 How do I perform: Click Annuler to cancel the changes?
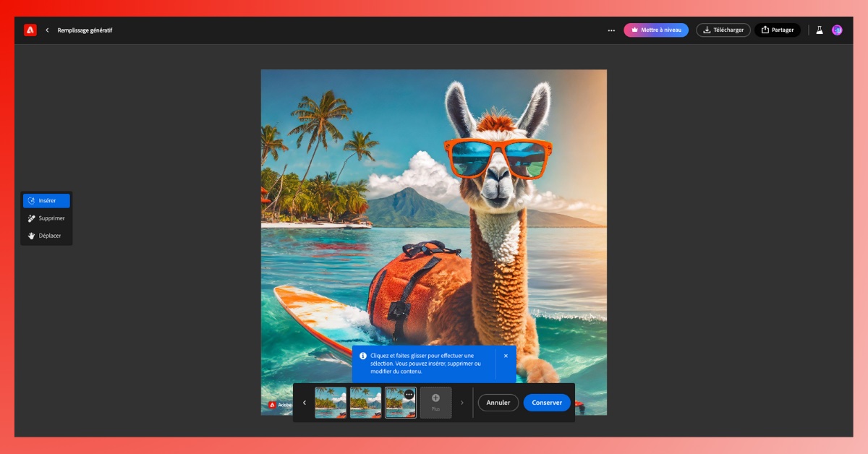coord(498,403)
